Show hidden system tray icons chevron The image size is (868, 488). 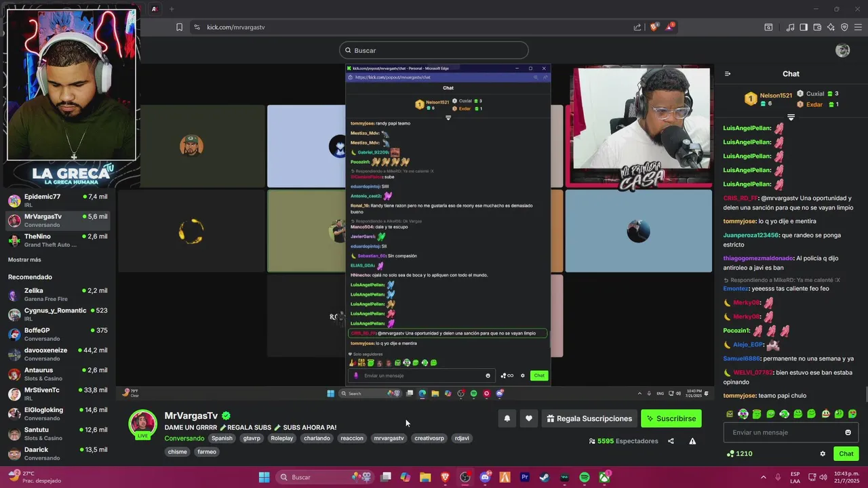(763, 477)
